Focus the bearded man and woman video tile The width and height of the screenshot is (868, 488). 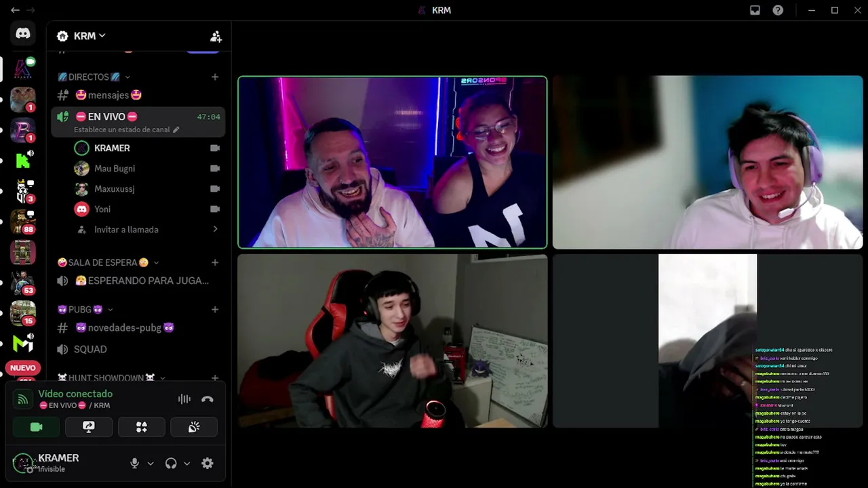[x=393, y=162]
